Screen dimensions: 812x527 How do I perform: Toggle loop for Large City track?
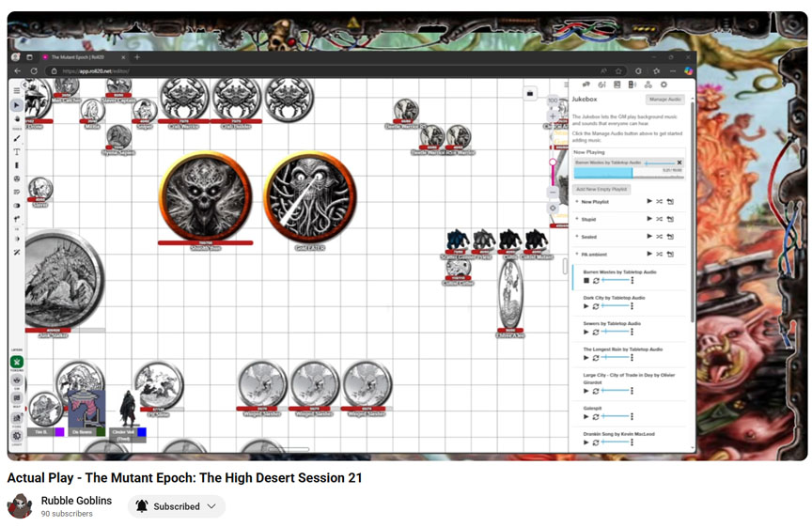596,391
